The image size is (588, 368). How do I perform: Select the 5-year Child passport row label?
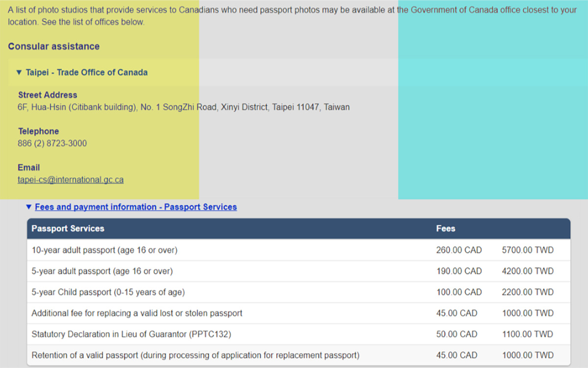tap(108, 292)
